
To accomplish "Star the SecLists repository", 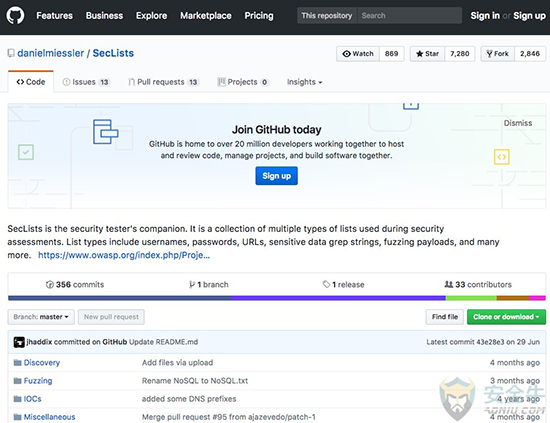I will click(x=427, y=54).
